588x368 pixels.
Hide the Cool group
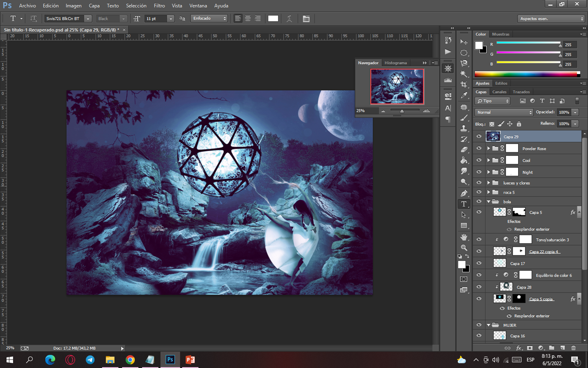pos(479,160)
